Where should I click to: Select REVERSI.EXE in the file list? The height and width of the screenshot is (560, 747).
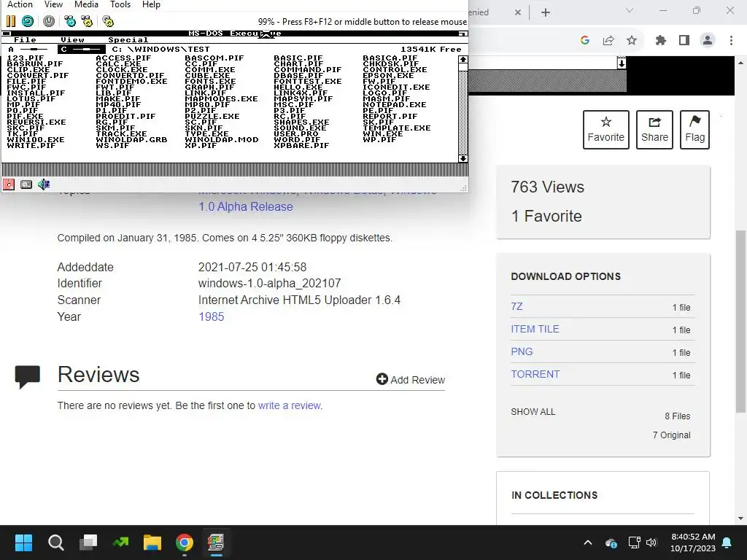point(36,122)
